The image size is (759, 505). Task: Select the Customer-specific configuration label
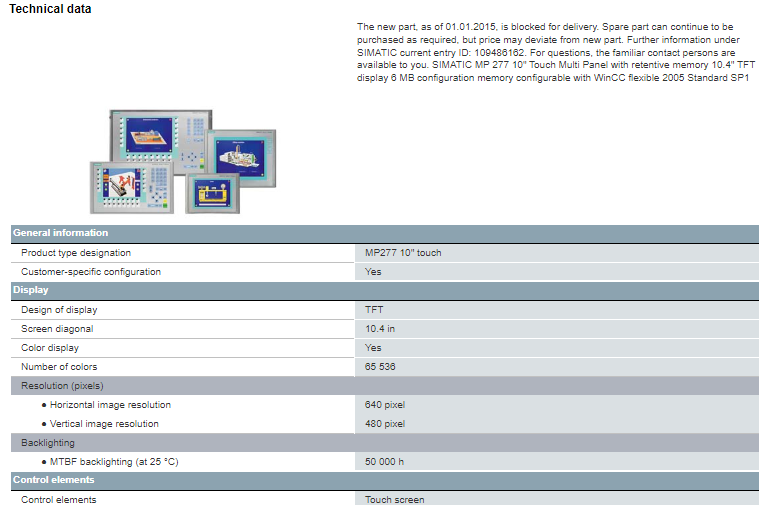91,272
